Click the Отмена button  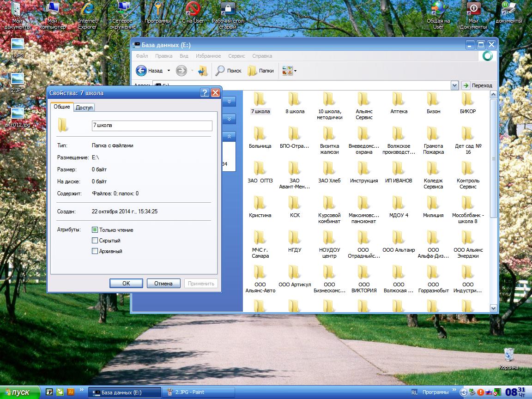163,284
